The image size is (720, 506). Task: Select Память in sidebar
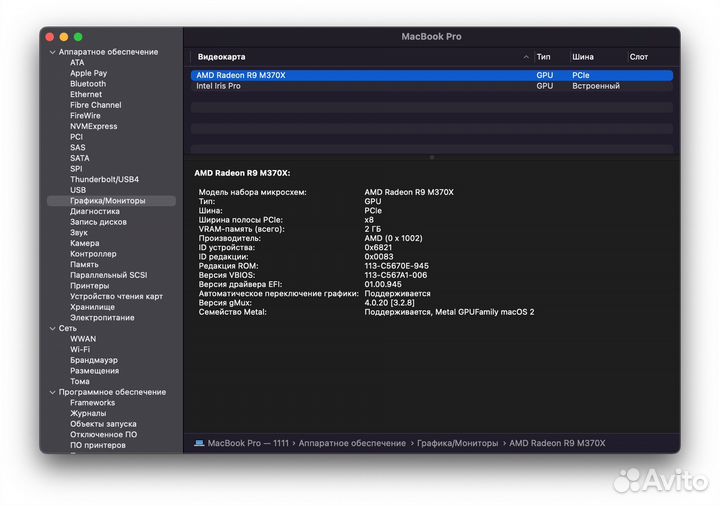point(84,264)
